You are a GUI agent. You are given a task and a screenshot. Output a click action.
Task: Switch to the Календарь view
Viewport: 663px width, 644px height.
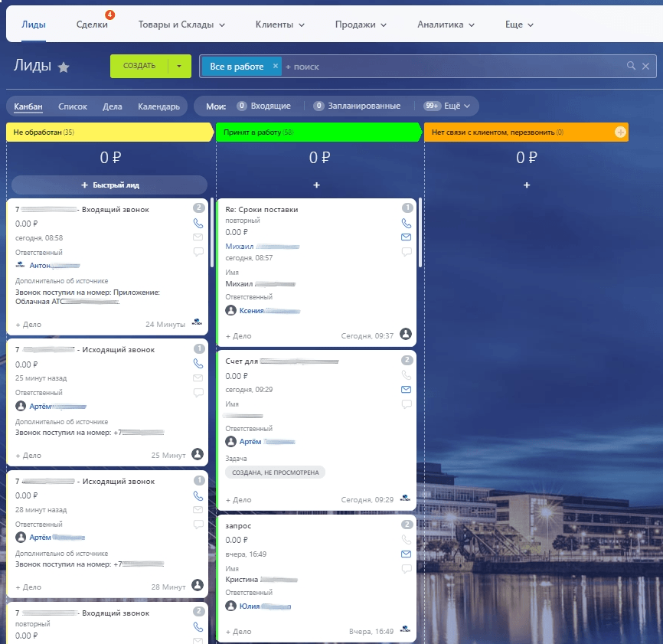[158, 106]
